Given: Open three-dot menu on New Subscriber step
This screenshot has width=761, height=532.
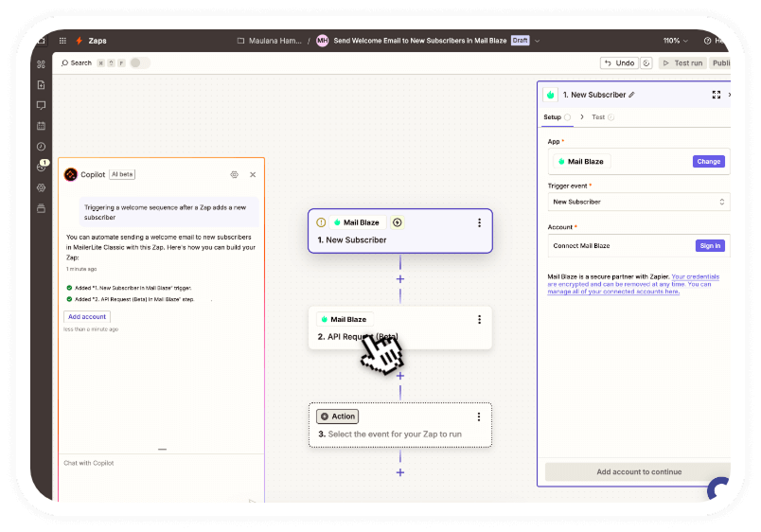Looking at the screenshot, I should (479, 223).
